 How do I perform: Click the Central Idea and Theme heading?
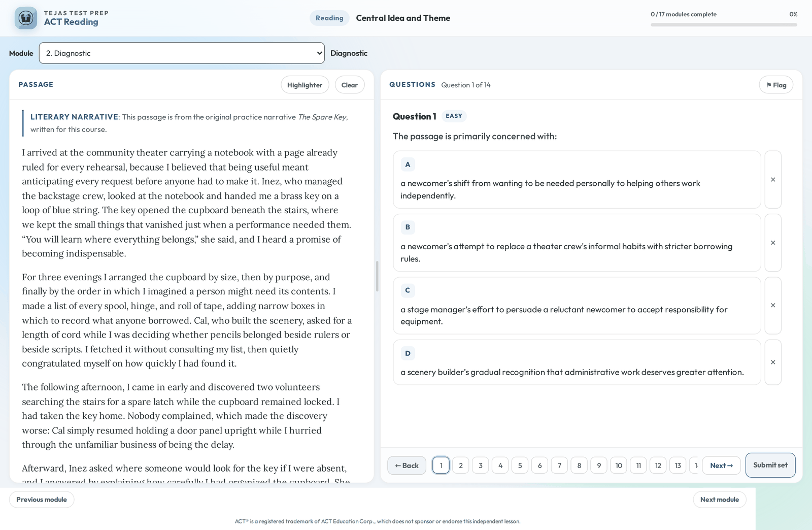(x=403, y=18)
